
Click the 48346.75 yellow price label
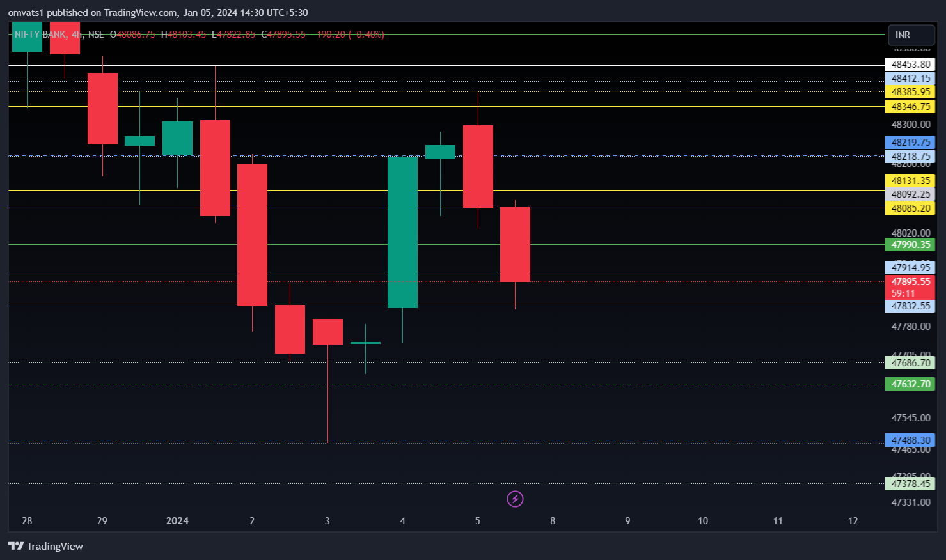point(910,107)
